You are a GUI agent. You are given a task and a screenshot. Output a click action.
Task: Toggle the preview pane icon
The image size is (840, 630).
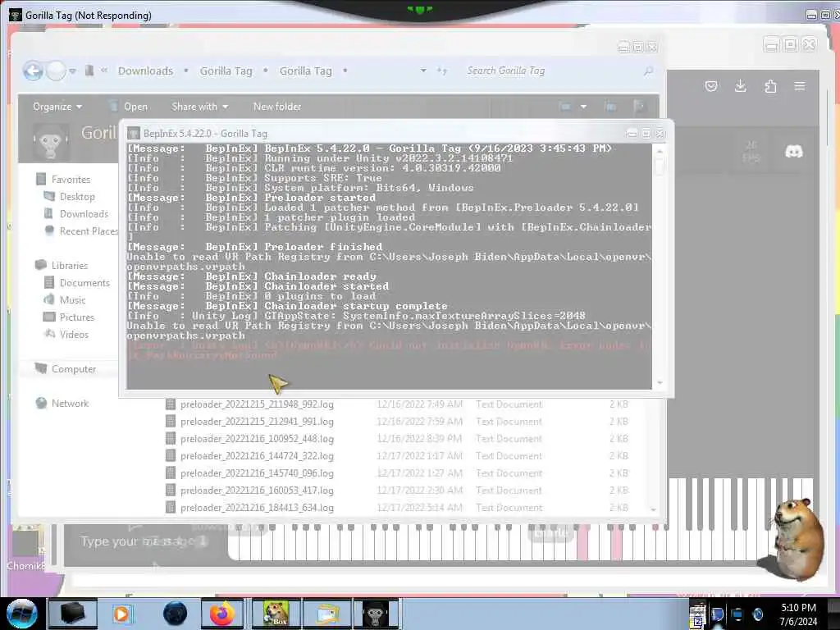(610, 107)
